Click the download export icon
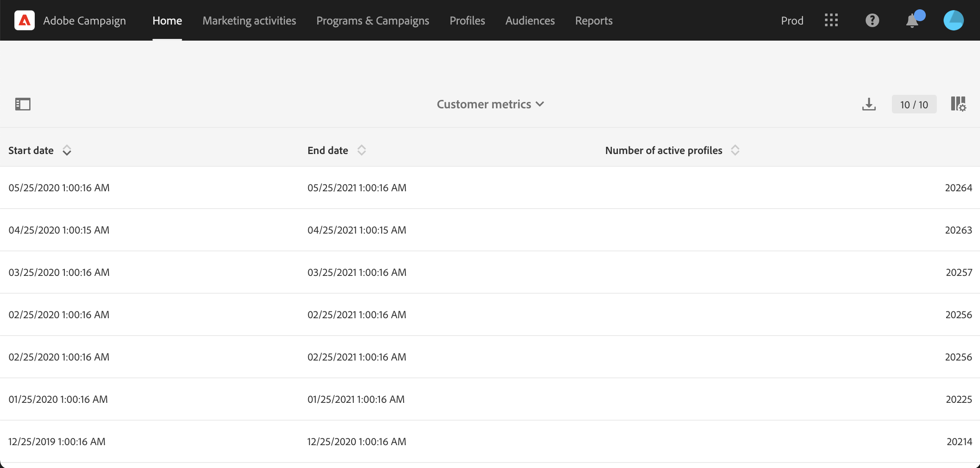980x468 pixels. pyautogui.click(x=869, y=104)
